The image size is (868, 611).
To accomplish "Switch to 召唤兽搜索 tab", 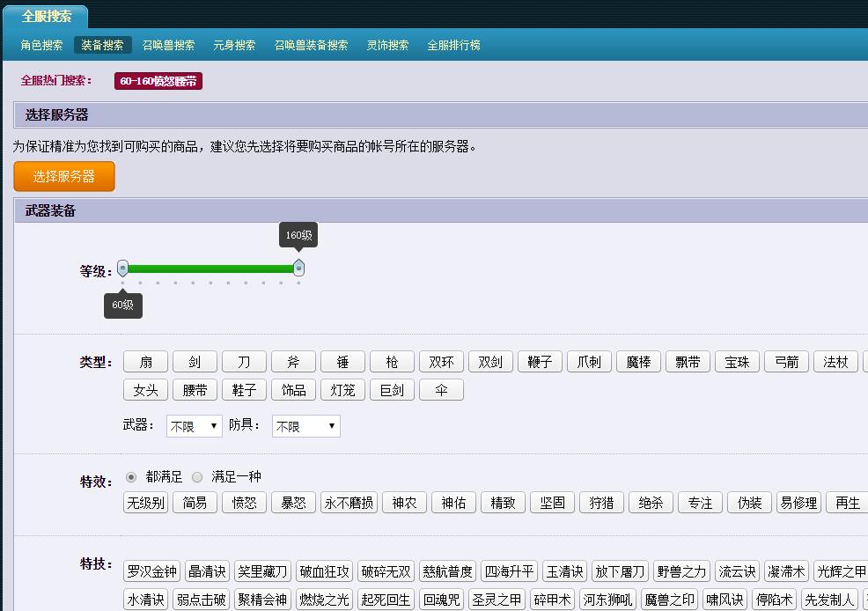I will 168,45.
